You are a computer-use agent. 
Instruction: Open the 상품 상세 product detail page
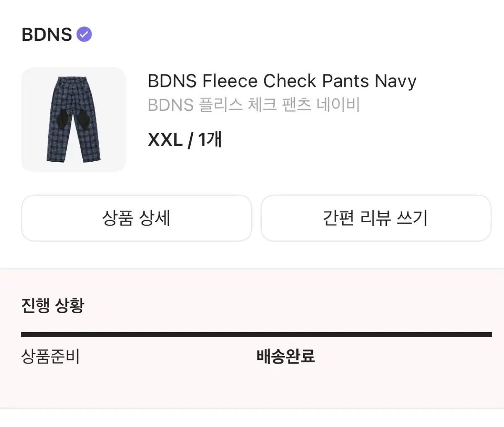click(x=136, y=218)
